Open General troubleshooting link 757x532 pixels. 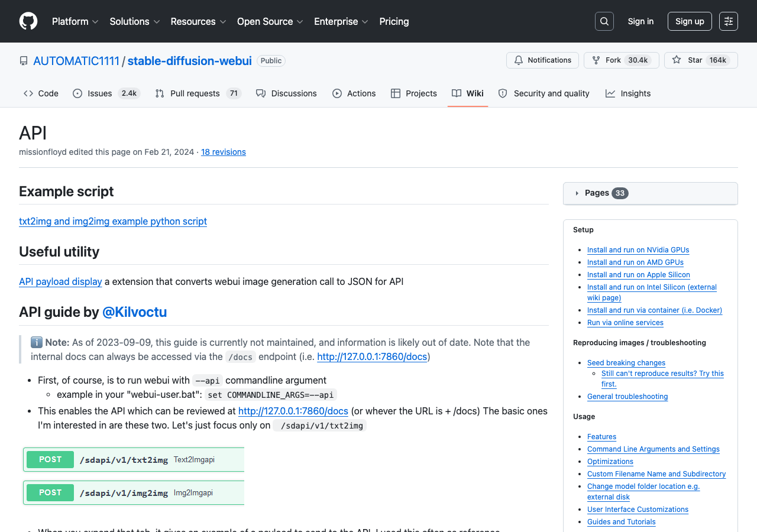[627, 397]
